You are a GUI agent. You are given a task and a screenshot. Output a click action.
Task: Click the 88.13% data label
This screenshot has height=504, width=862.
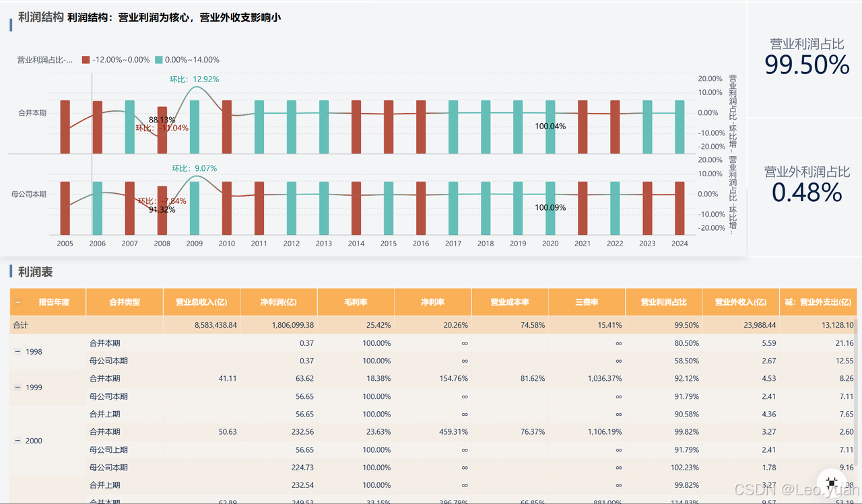pyautogui.click(x=162, y=120)
